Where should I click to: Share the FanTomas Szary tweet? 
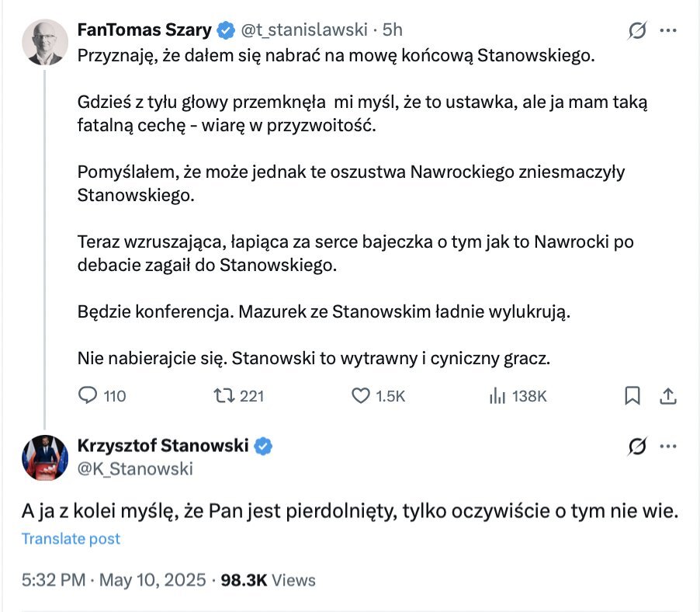click(667, 395)
